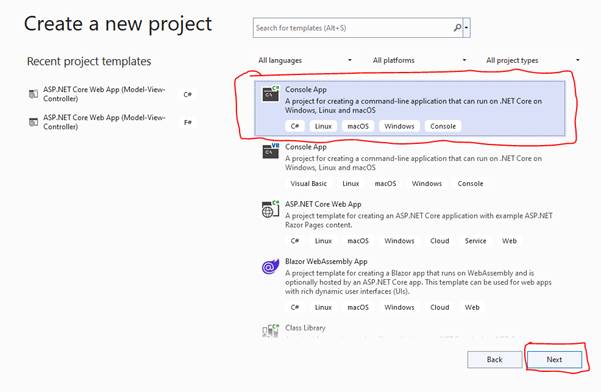The height and width of the screenshot is (392, 601).
Task: Select the Visual Basic Console App title
Action: click(305, 147)
